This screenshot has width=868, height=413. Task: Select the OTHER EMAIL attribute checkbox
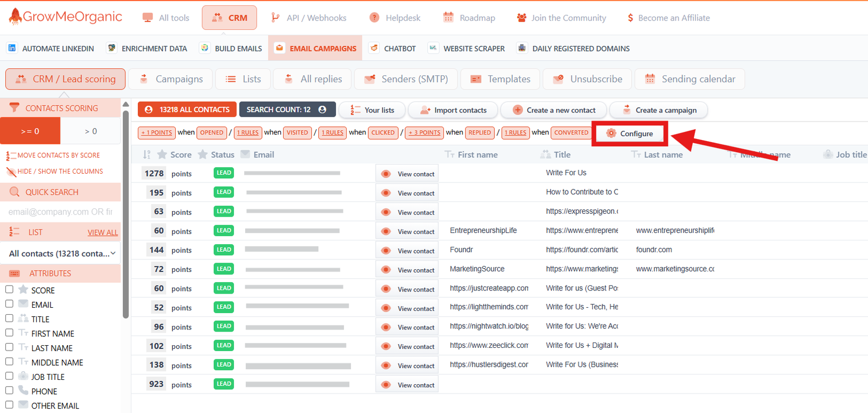click(9, 404)
